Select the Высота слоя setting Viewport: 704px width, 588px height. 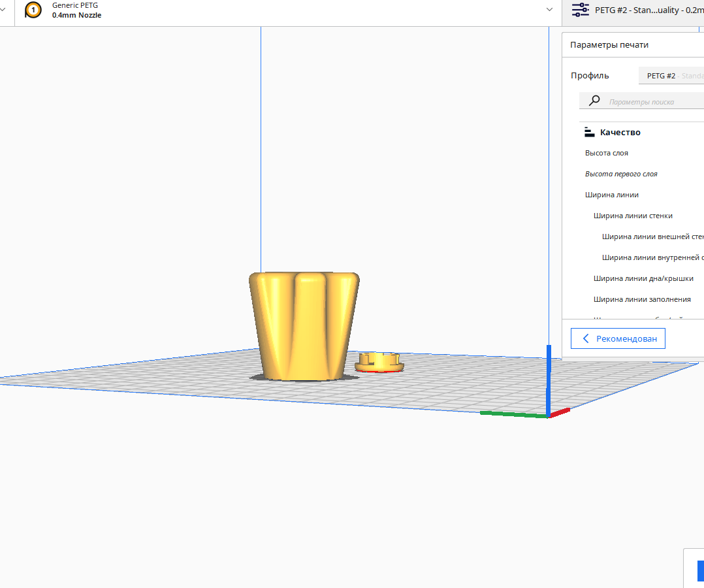(x=607, y=153)
